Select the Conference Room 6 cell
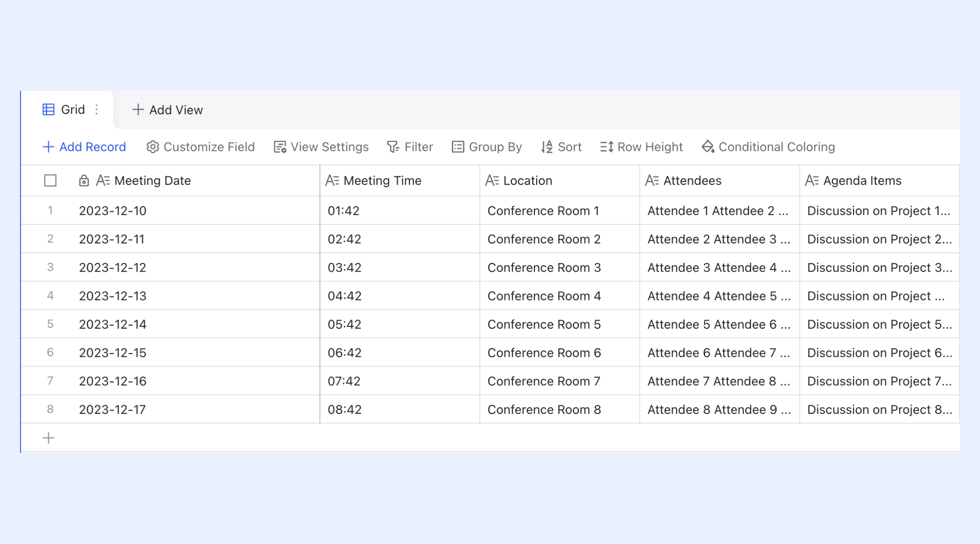 click(x=560, y=353)
